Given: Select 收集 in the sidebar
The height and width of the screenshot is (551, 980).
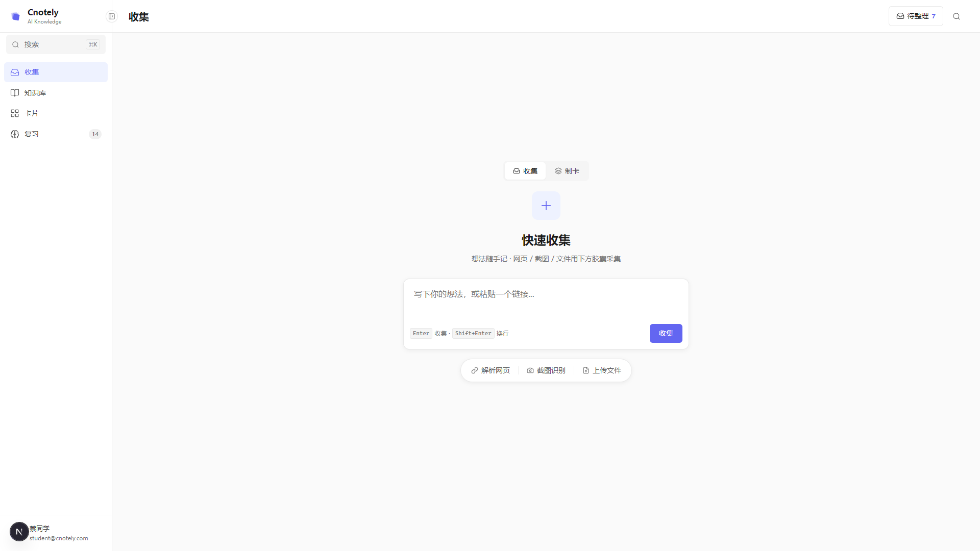Looking at the screenshot, I should point(56,72).
